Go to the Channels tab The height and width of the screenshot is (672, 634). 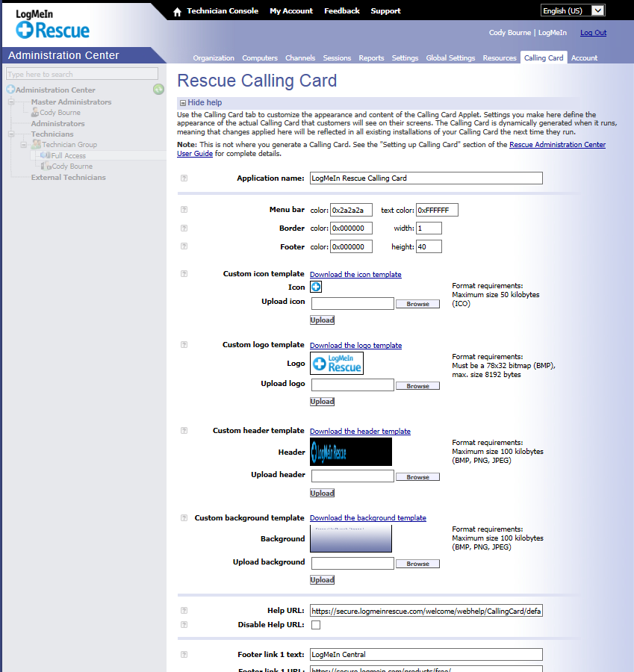[x=300, y=57]
